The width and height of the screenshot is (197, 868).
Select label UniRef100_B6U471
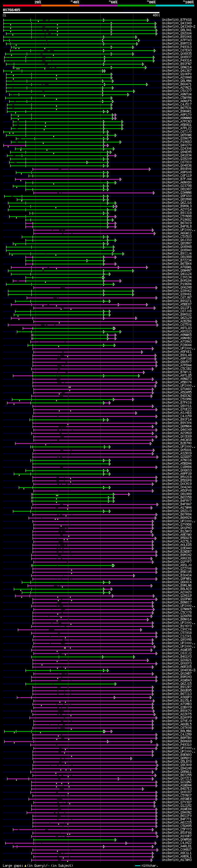(x=177, y=84)
